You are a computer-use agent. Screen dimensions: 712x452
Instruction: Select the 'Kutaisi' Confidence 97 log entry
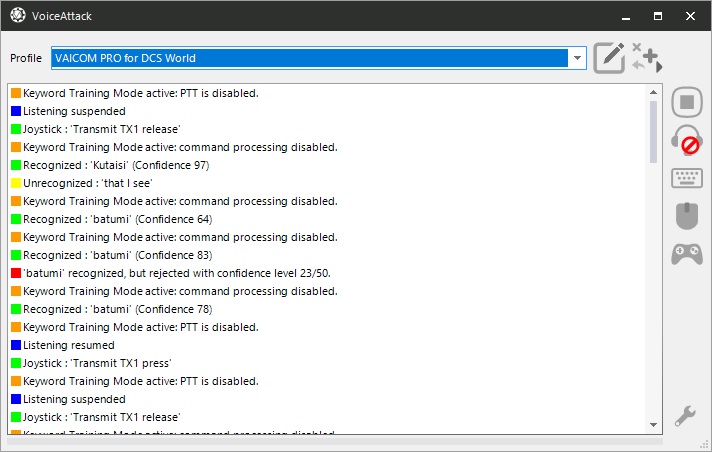(110, 165)
